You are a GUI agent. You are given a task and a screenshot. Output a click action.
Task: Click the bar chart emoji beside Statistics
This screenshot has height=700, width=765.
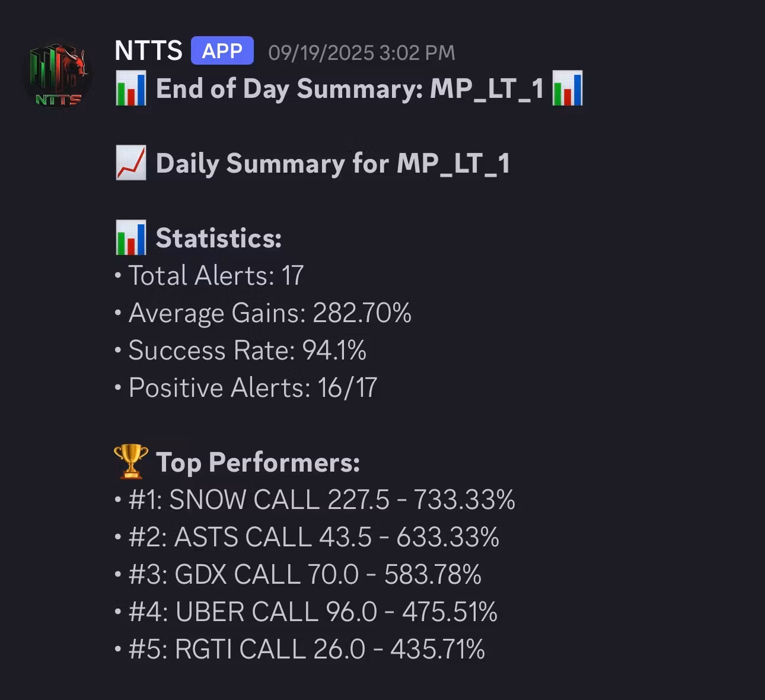(131, 238)
